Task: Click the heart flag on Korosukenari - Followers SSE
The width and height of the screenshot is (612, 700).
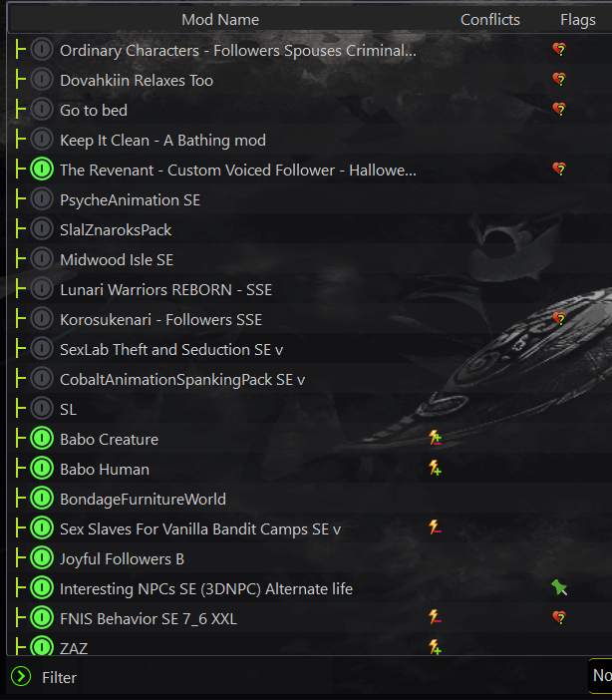Action: point(559,319)
